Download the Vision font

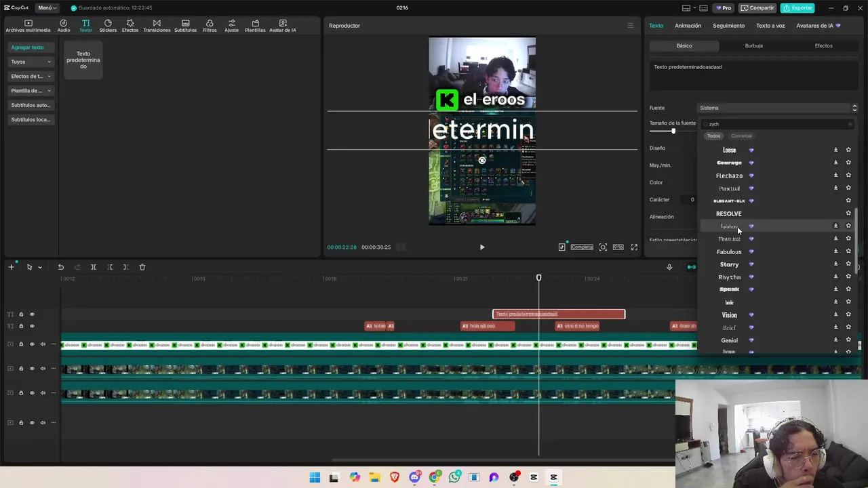coord(835,314)
